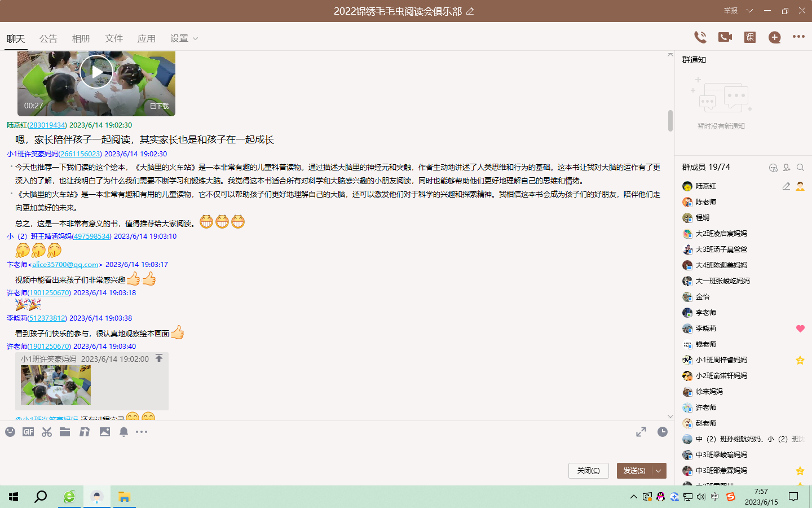812x508 pixels.
Task: Open message history clock icon
Action: coord(663,432)
